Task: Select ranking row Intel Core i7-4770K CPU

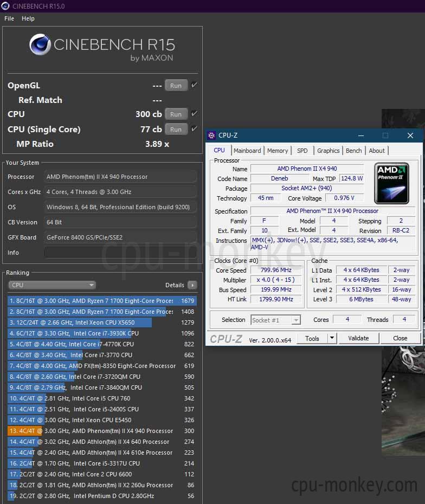Action: click(x=102, y=344)
